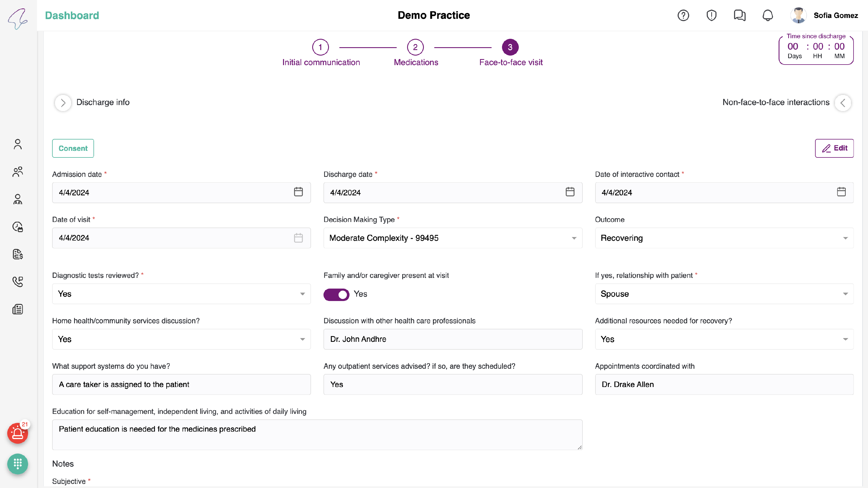Go to step 1 Initial communication

(320, 47)
